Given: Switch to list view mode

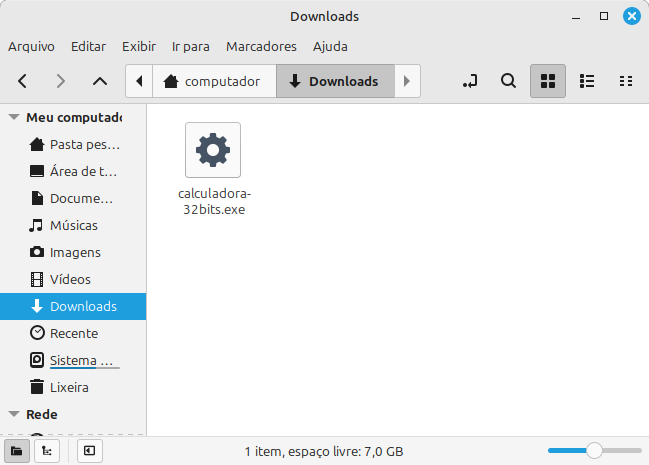Looking at the screenshot, I should (588, 81).
